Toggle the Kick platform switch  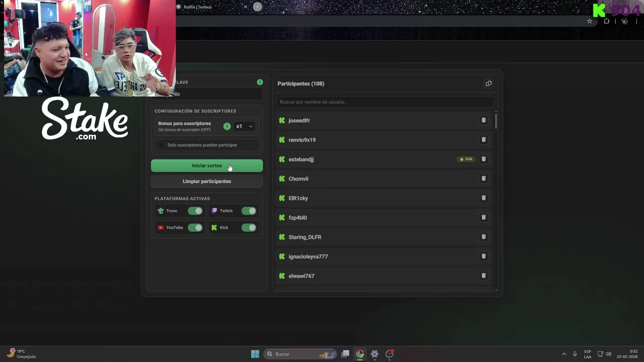249,228
